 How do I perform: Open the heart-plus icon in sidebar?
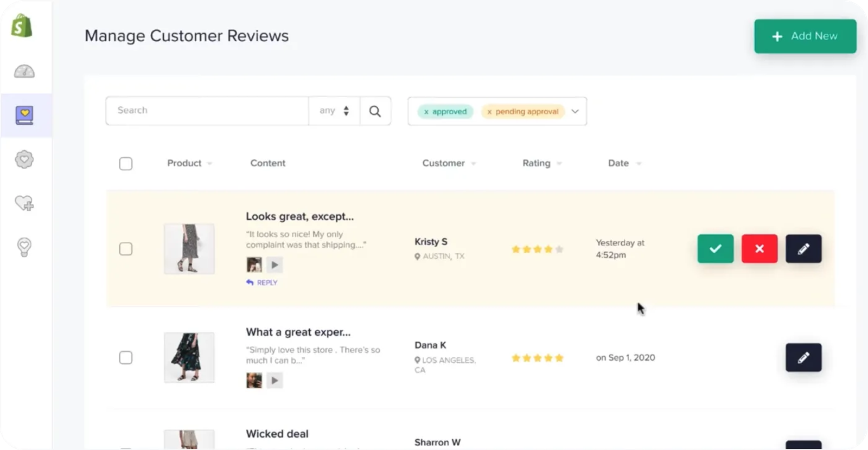tap(24, 203)
